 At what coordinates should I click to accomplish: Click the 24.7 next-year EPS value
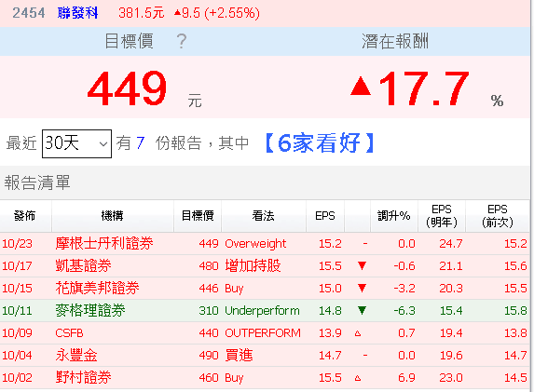click(x=451, y=244)
